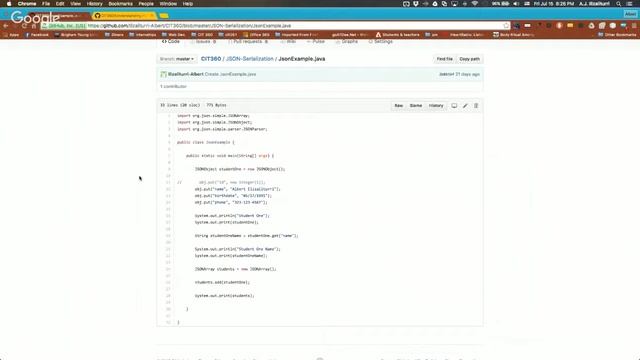Click the 1 contributor text
The image size is (640, 360).
tap(173, 87)
